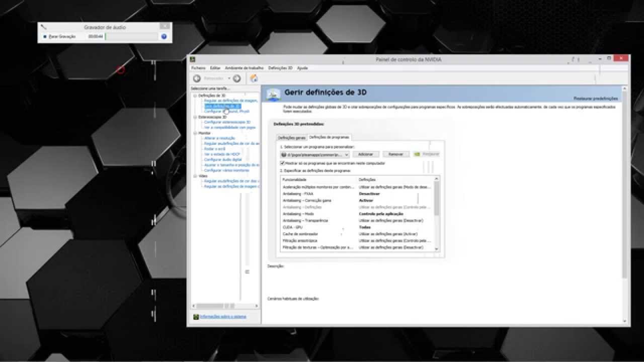Open the Definições 3D menu

[x=280, y=68]
